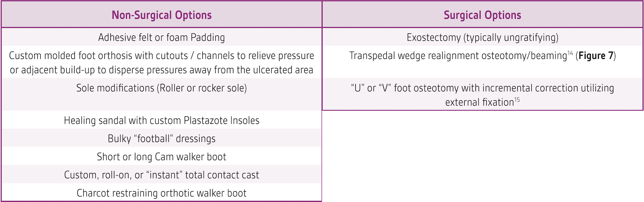
Task: Click the Surgical Options column header
Action: 482,15
